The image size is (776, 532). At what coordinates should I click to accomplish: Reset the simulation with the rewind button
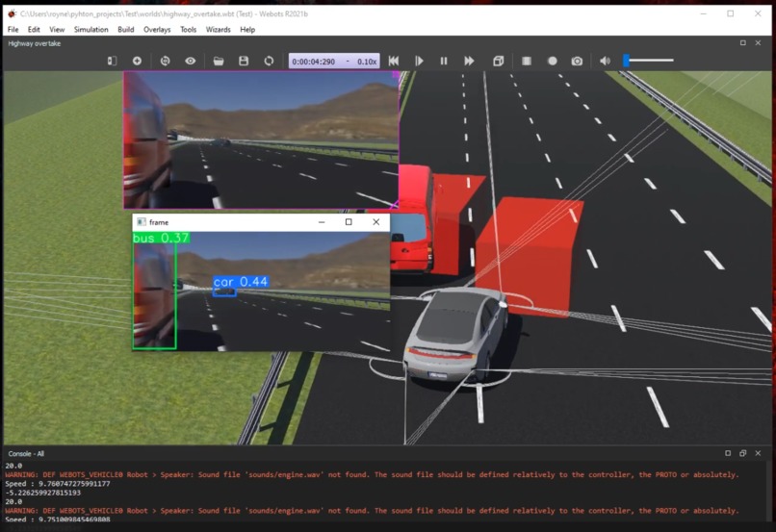394,61
